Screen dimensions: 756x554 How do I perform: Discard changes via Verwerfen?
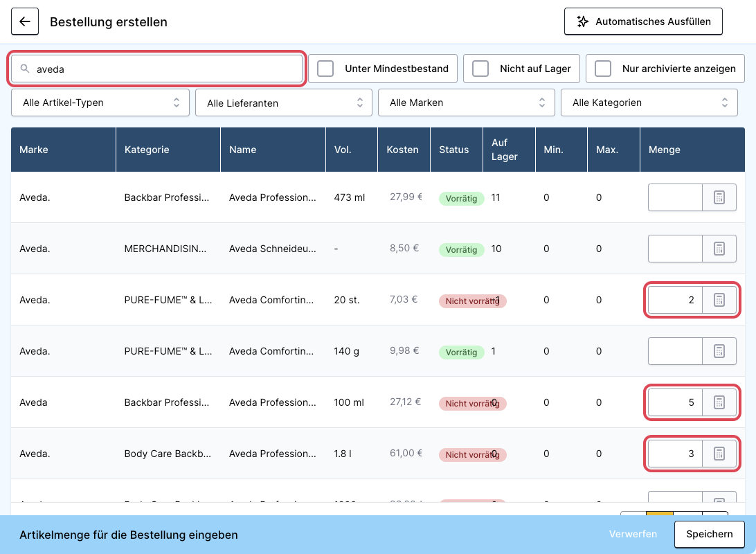pos(633,534)
